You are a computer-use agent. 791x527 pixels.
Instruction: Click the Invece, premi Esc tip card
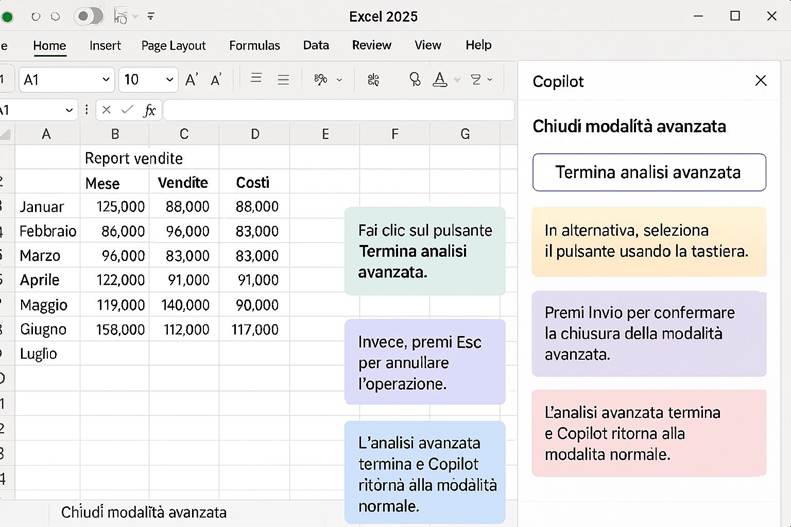(425, 362)
